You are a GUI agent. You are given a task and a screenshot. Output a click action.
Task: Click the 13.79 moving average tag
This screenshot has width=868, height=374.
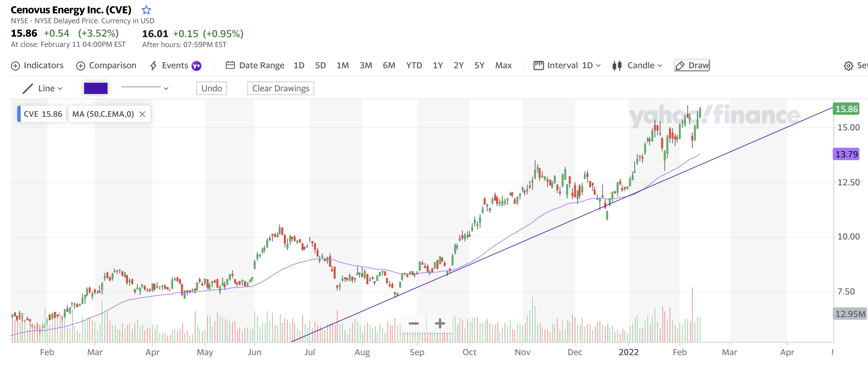tap(846, 154)
